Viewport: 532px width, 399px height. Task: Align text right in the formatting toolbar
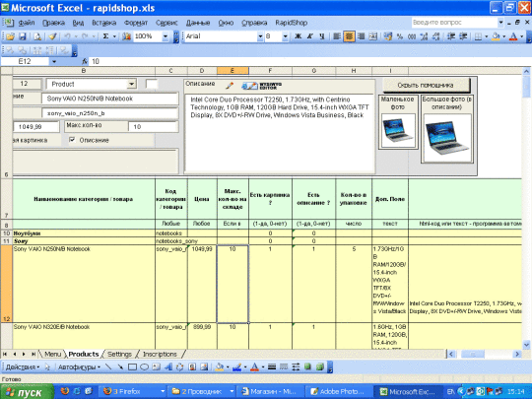(x=361, y=36)
